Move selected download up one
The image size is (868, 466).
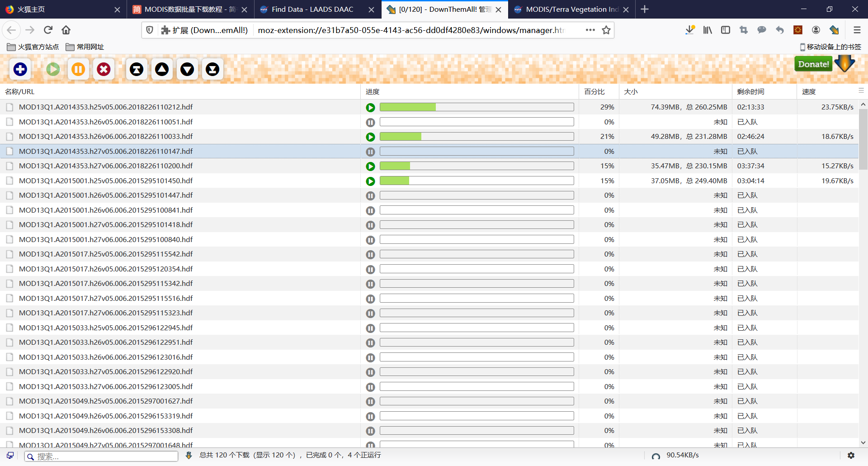coord(162,69)
